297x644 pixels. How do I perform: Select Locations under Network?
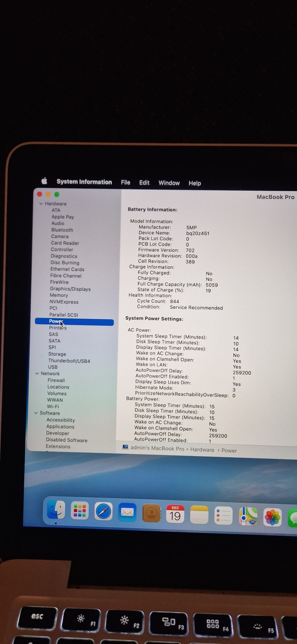pos(58,387)
